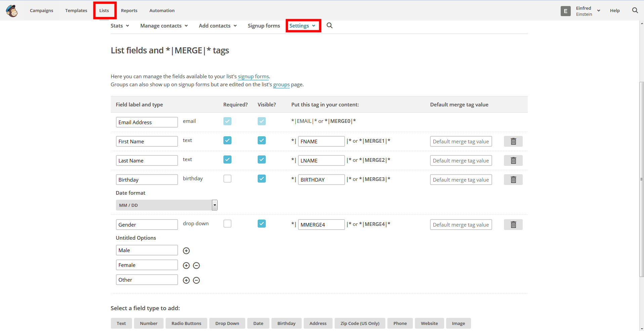Image resolution: width=644 pixels, height=331 pixels.
Task: Edit the Male option field
Action: 147,250
